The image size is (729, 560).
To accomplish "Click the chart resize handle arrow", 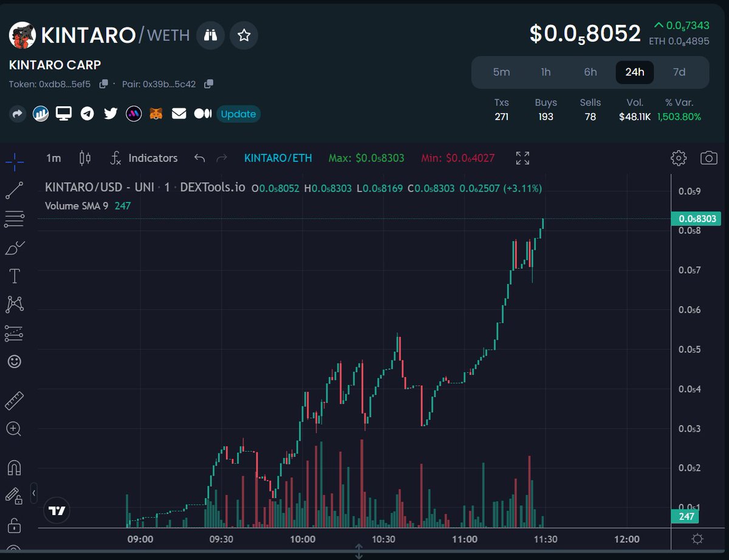I will [358, 551].
